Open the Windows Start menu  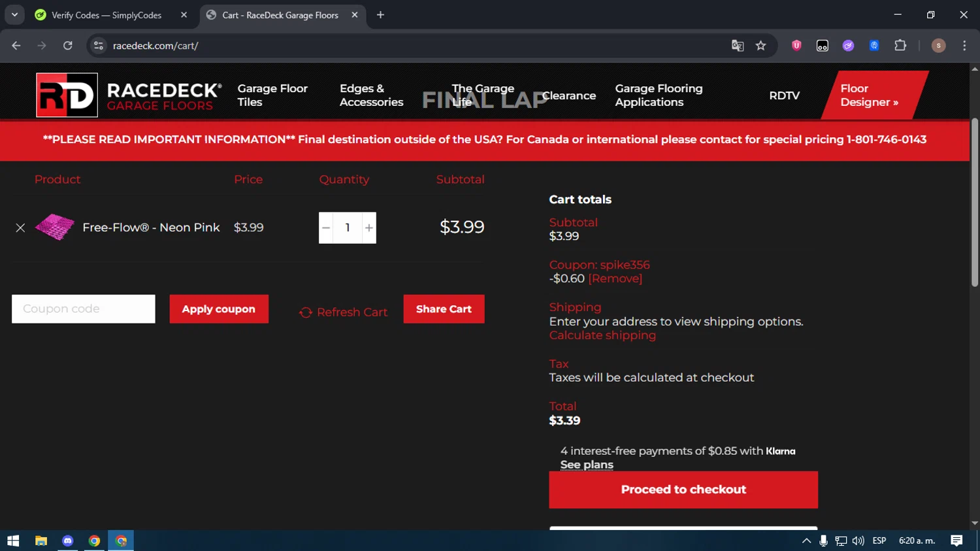pos(13,541)
